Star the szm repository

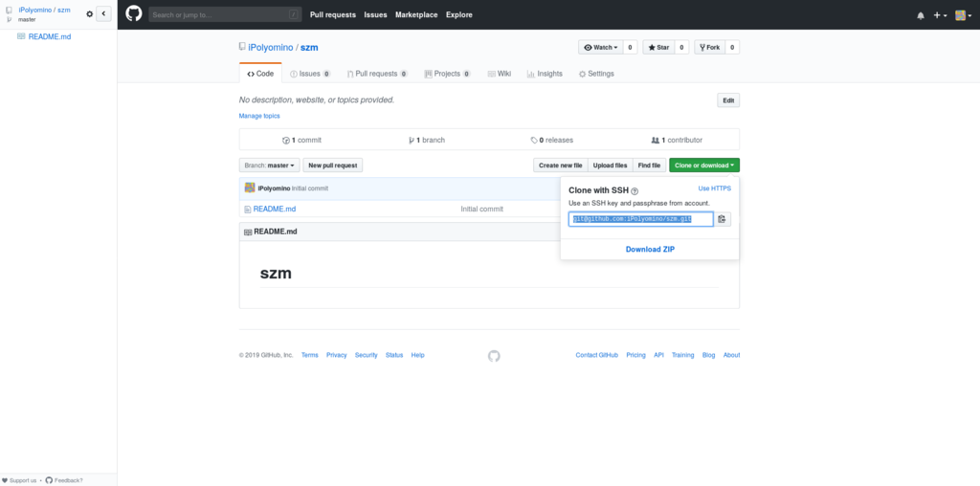(658, 48)
